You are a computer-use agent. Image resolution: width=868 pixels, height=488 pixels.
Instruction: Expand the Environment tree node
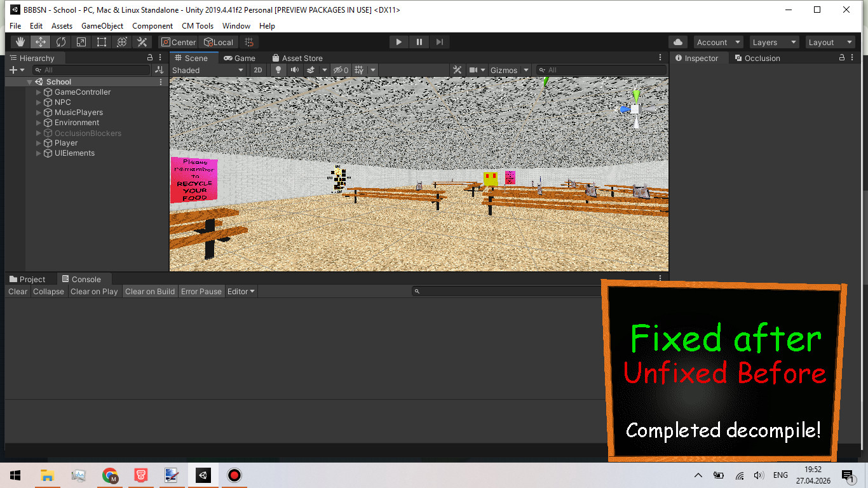point(39,123)
